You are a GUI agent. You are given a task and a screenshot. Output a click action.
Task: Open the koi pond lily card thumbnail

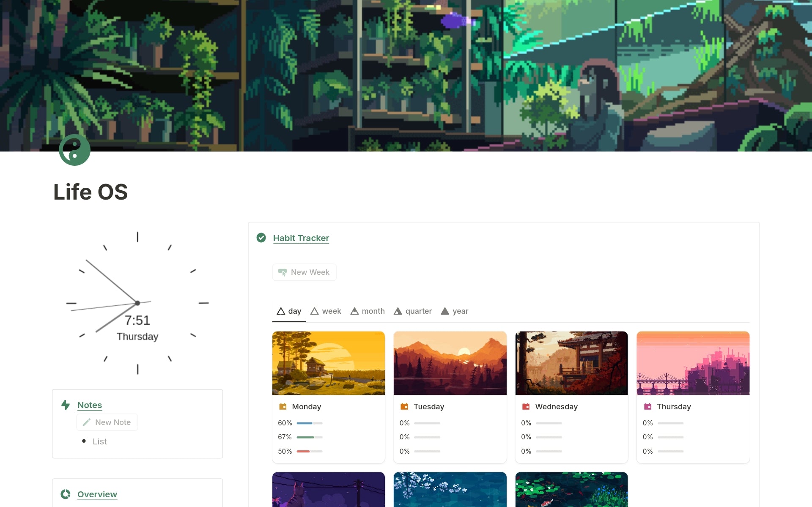(571, 490)
